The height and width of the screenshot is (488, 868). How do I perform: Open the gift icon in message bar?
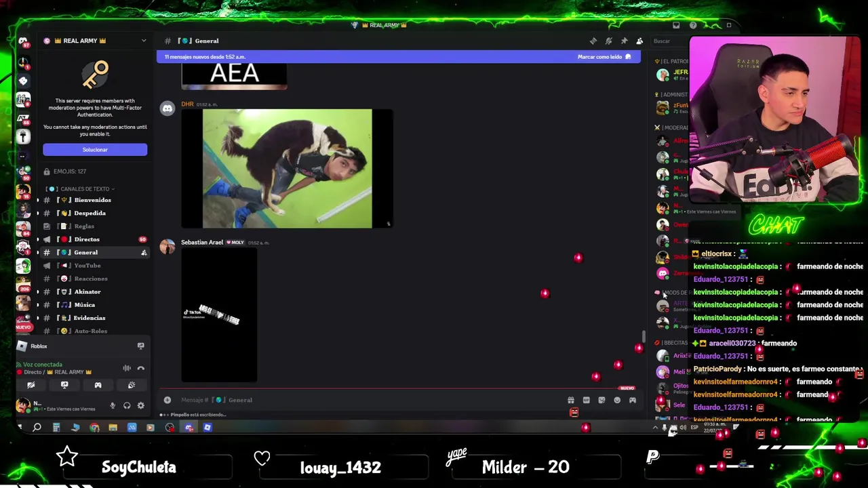(571, 400)
